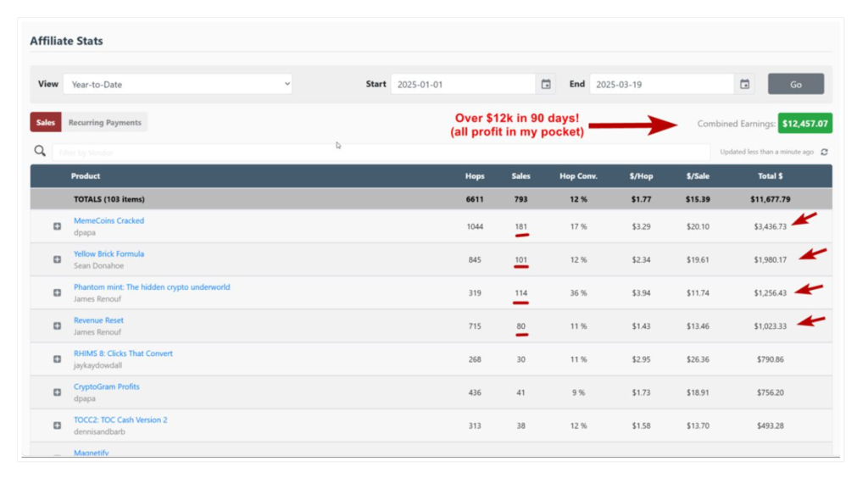
Task: Click the Phantom mint hop conversion 36 %
Action: point(578,292)
